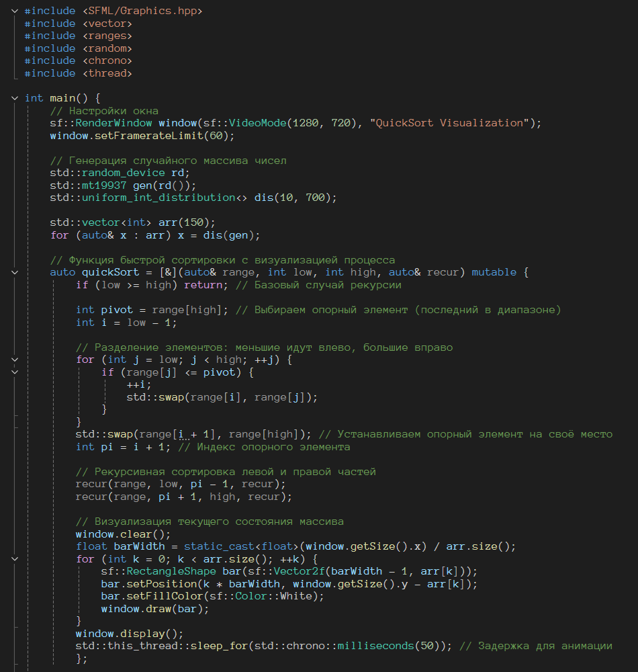Click the window.display() call

coord(130,634)
